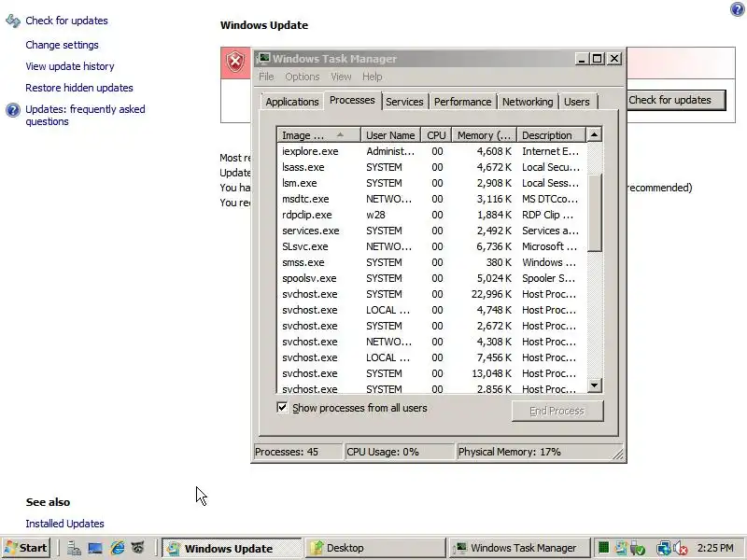
Task: Click the muted volume speaker tray icon
Action: click(x=681, y=549)
